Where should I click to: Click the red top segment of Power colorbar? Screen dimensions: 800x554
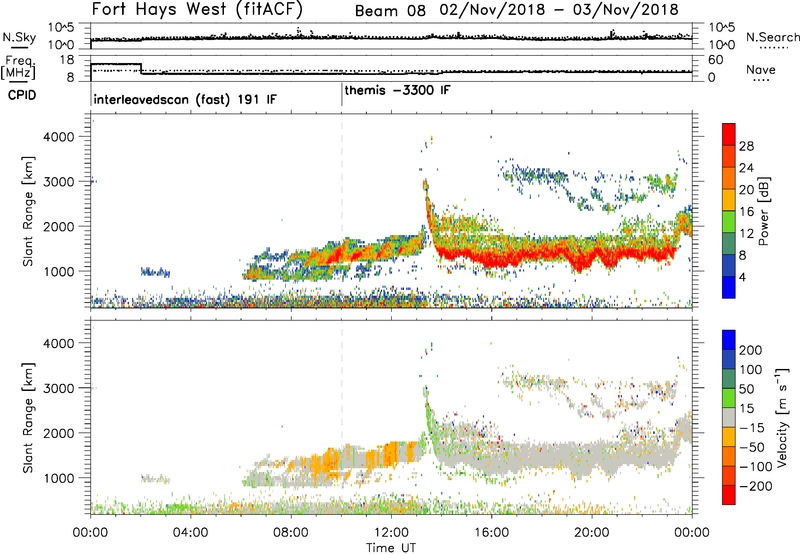click(729, 134)
